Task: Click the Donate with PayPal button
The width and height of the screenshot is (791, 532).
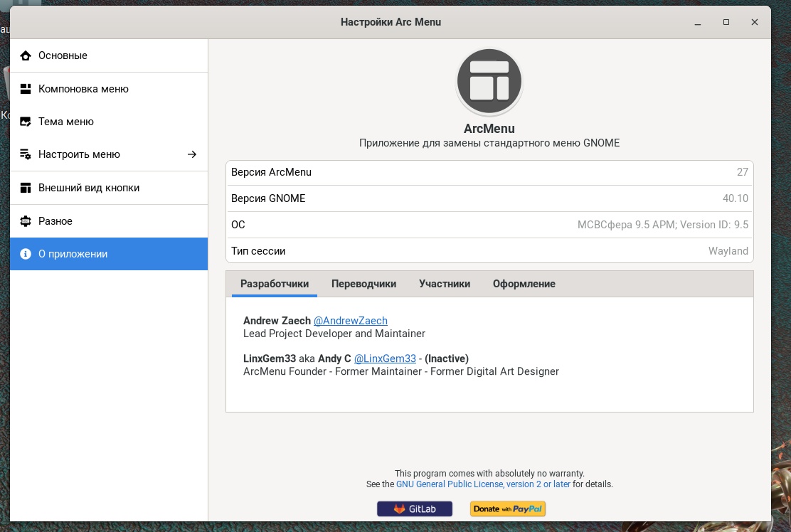Action: 507,509
